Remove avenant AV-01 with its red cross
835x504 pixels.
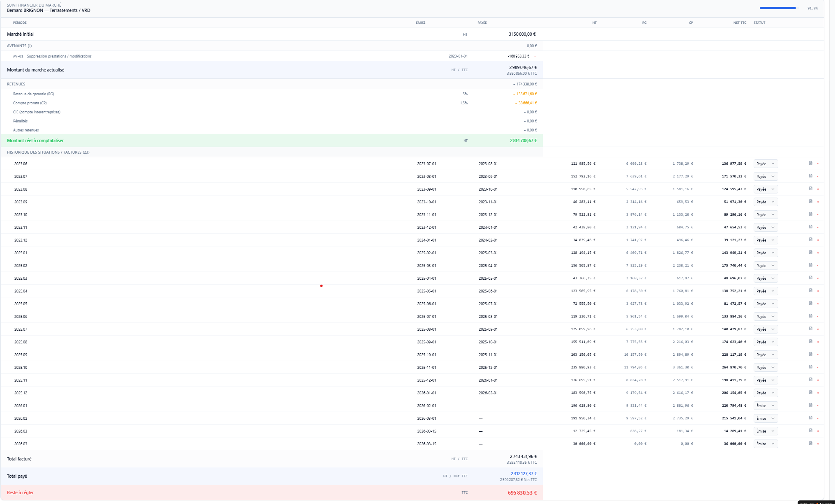(x=535, y=56)
